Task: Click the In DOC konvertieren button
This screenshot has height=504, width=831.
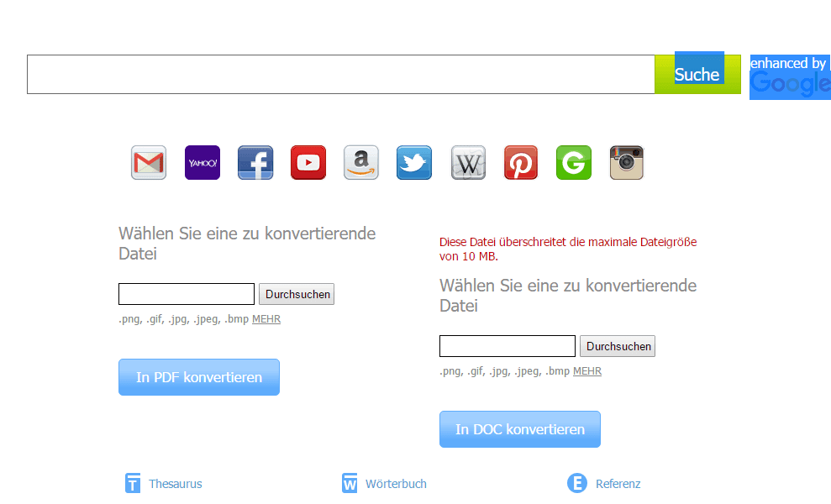Action: tap(520, 429)
